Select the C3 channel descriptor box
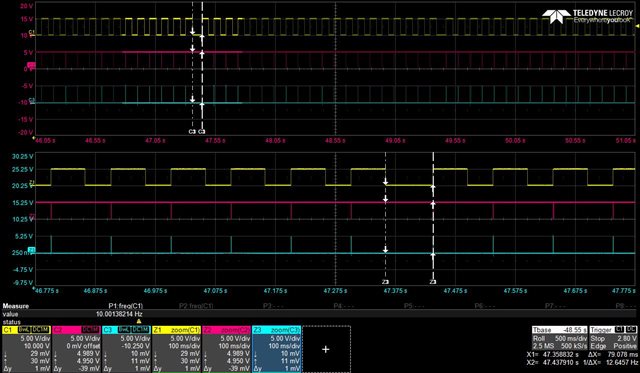 coord(126,349)
